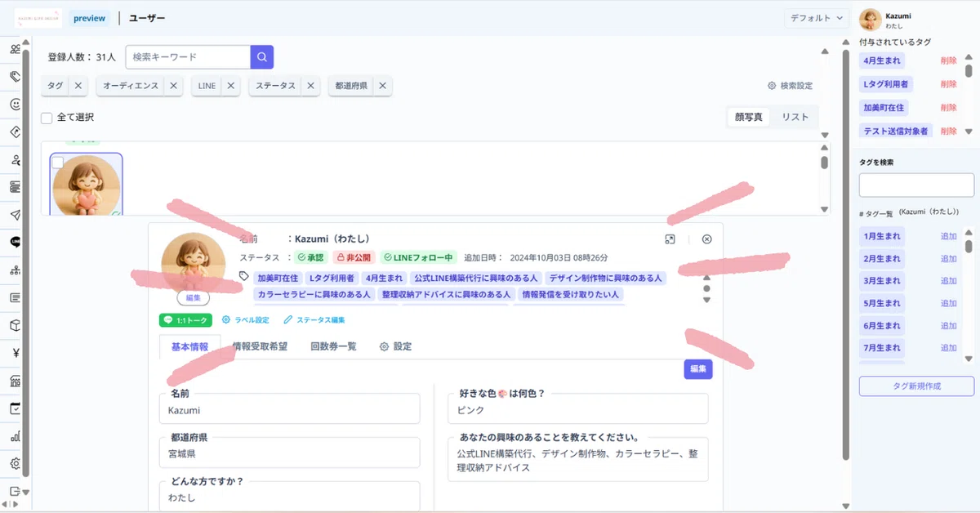The image size is (980, 513).
Task: Add the 7月生まれ tag
Action: (948, 348)
